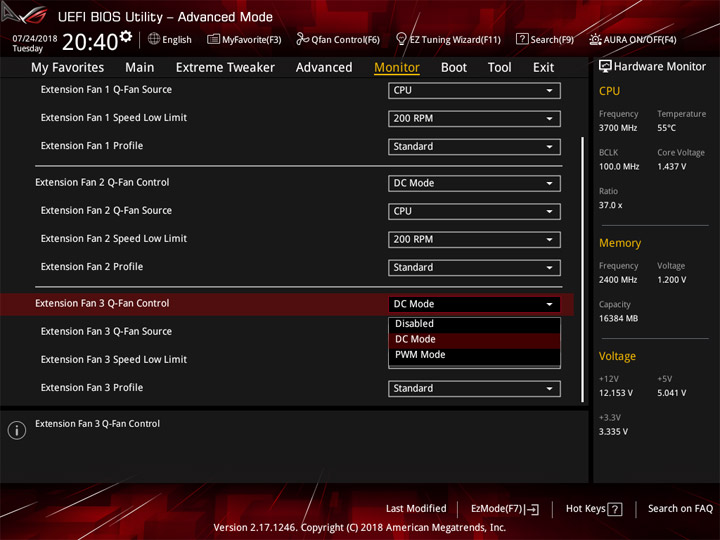Click the Core Voltage value 1.437 V
Screen dimensions: 720x540
pyautogui.click(x=671, y=166)
